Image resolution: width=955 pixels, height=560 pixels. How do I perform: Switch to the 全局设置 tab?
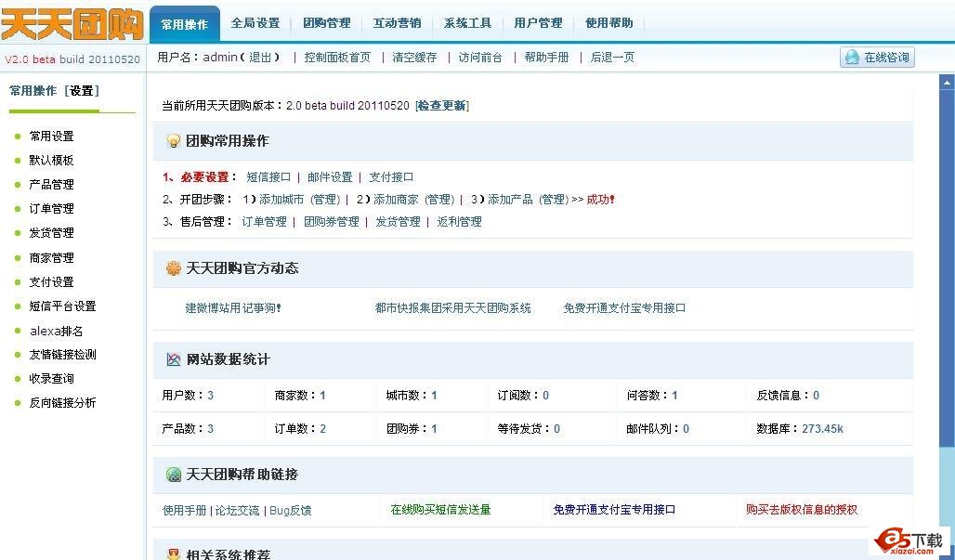pyautogui.click(x=255, y=23)
